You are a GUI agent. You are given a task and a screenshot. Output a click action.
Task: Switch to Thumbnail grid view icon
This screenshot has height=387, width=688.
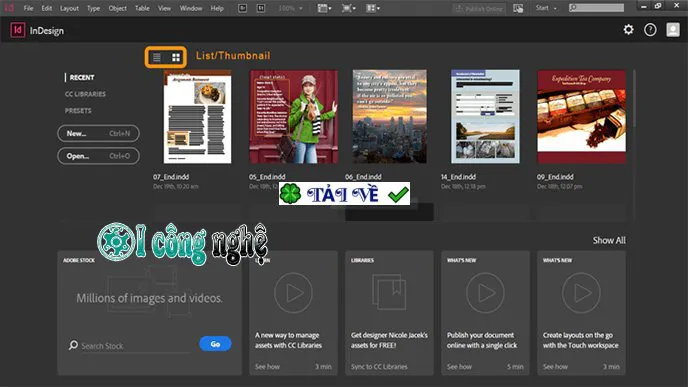tap(176, 57)
